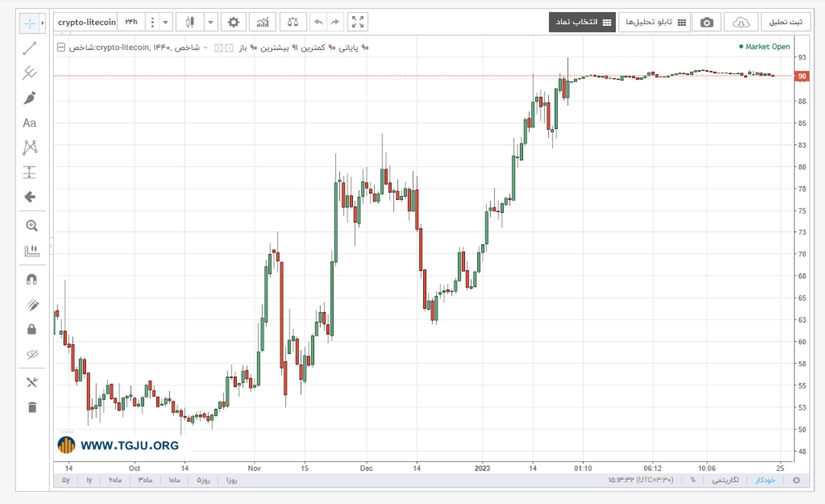Open the crypto-litecoin symbol field
Screen dimensions: 825x504
pos(87,22)
